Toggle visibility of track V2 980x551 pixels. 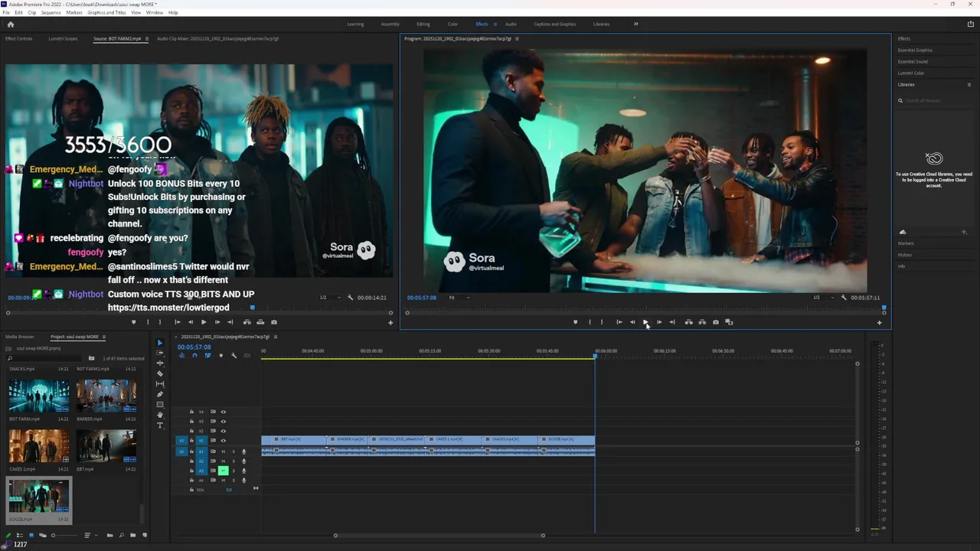click(x=224, y=431)
